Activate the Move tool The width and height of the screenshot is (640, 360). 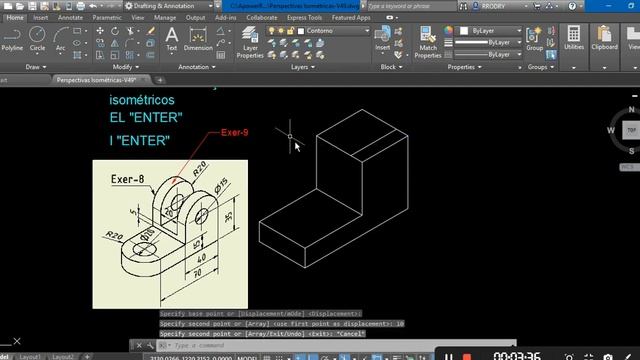(100, 31)
